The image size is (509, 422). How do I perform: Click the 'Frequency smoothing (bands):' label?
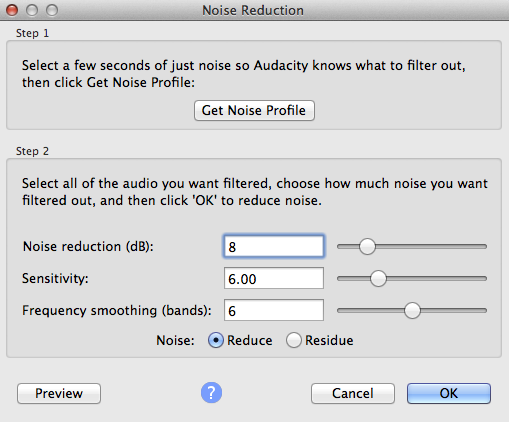117,311
